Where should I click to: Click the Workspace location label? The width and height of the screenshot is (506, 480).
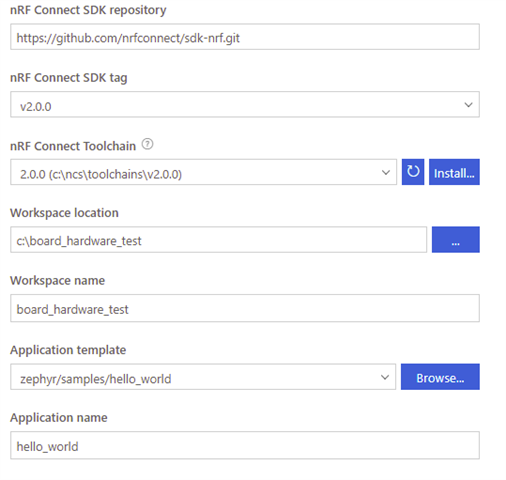[64, 213]
